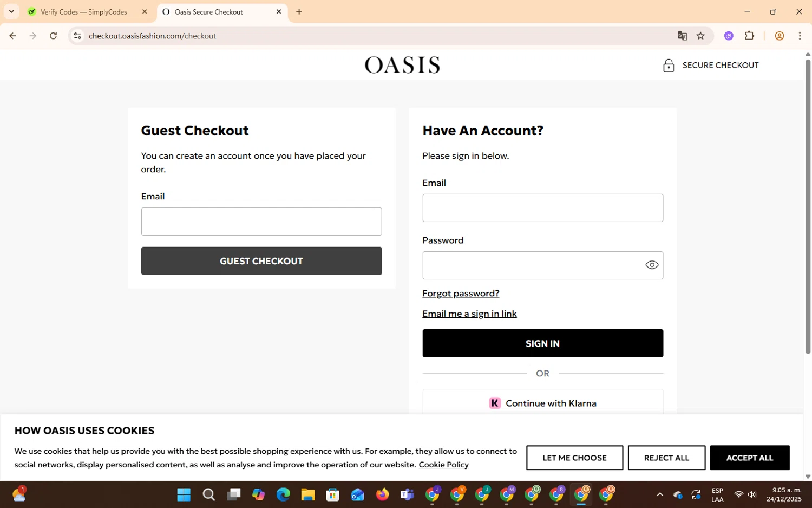Viewport: 812px width, 508px height.
Task: Click the sync refresh tray icon
Action: click(696, 494)
